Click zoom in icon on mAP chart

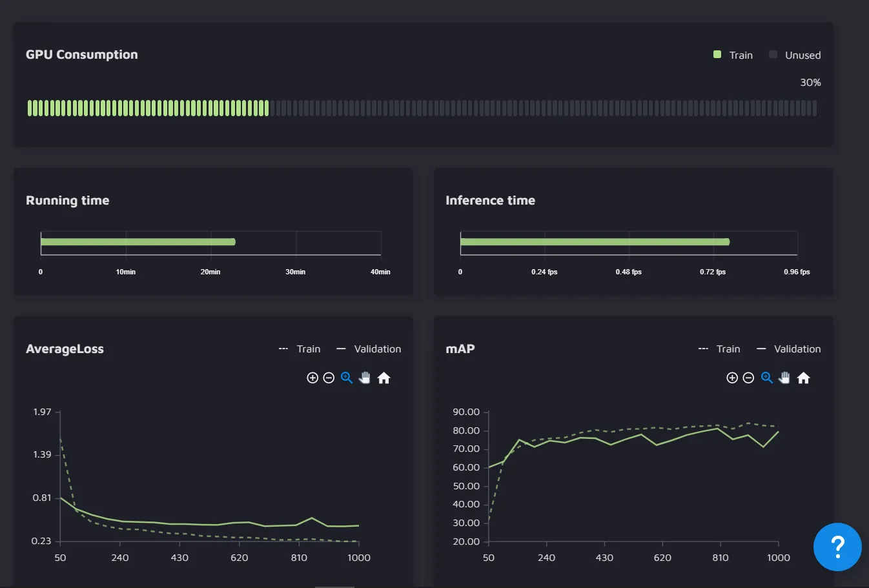[732, 378]
